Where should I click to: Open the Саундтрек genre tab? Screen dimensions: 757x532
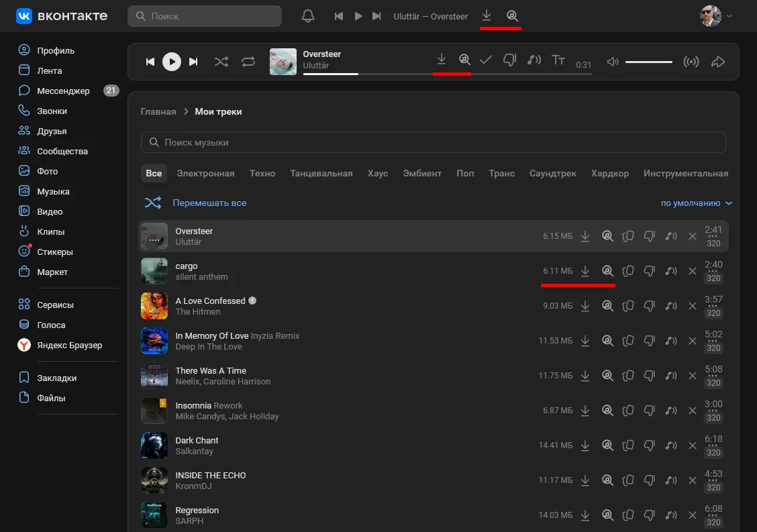553,173
